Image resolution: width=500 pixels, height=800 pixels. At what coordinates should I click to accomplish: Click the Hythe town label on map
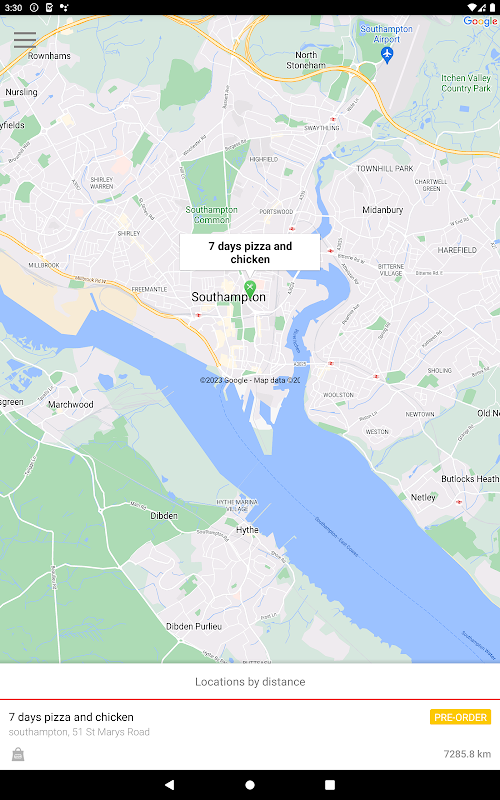[247, 530]
